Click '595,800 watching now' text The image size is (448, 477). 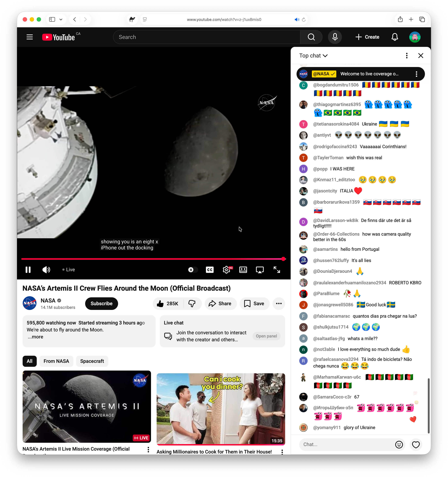pos(51,323)
